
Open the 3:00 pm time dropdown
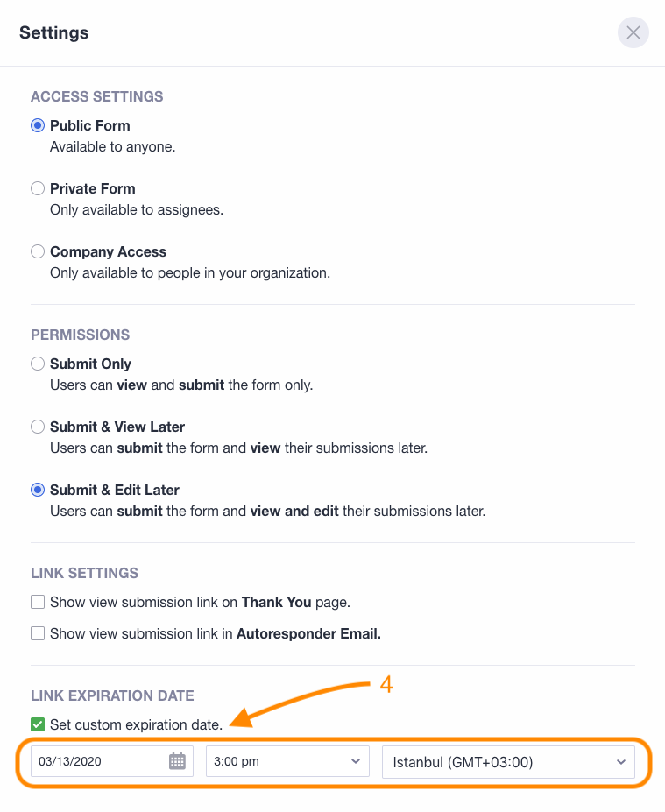point(286,761)
